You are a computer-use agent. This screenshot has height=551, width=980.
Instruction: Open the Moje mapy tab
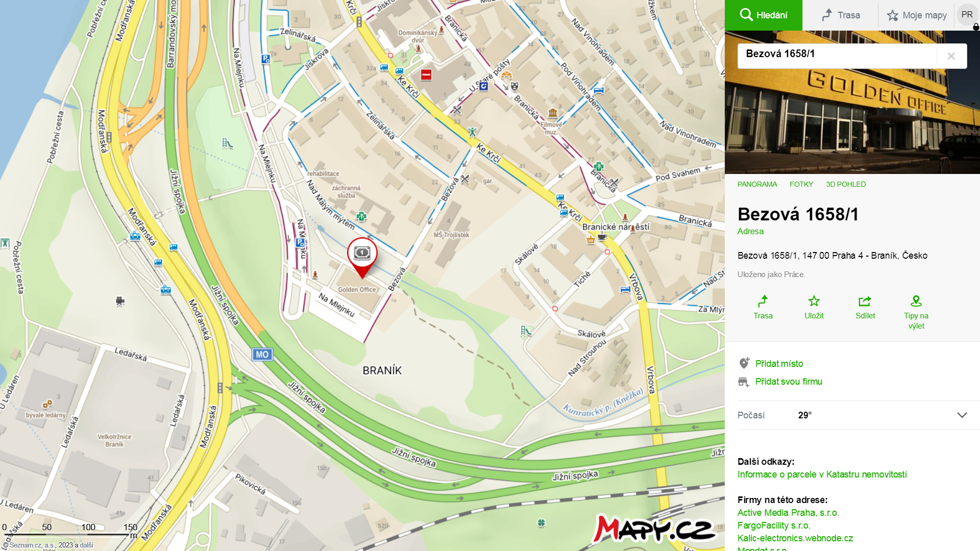click(x=917, y=15)
